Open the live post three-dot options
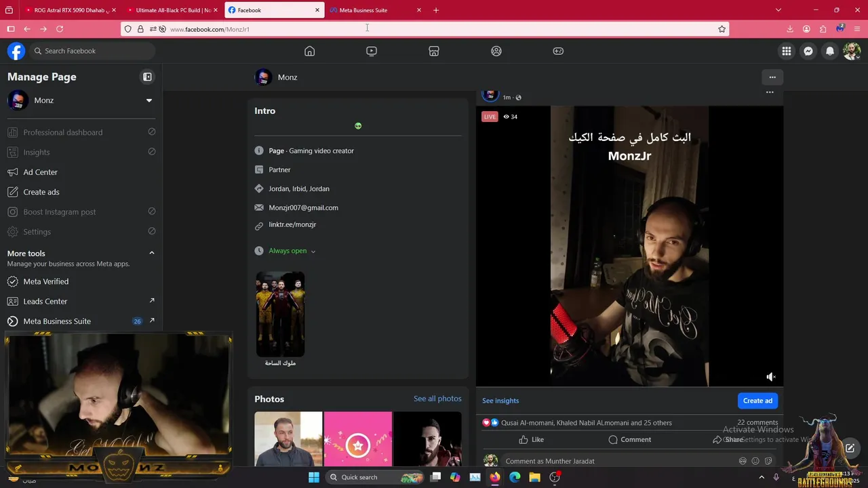The height and width of the screenshot is (488, 868). point(770,92)
